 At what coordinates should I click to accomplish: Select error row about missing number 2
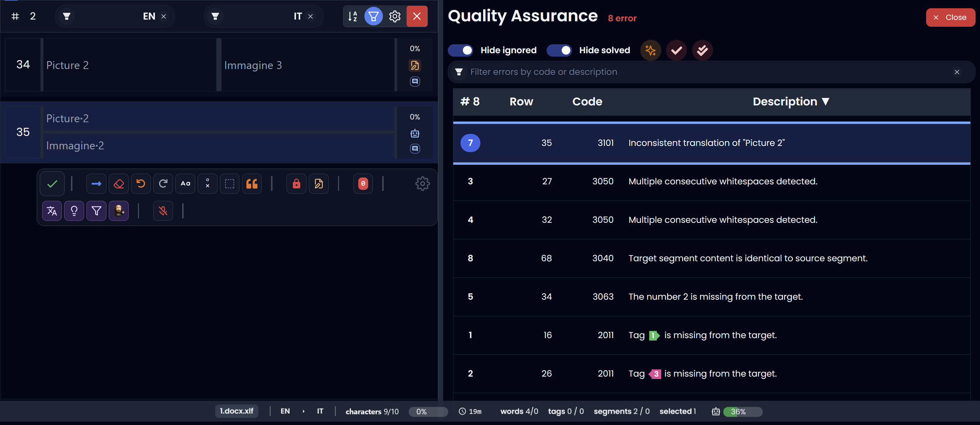pyautogui.click(x=715, y=297)
